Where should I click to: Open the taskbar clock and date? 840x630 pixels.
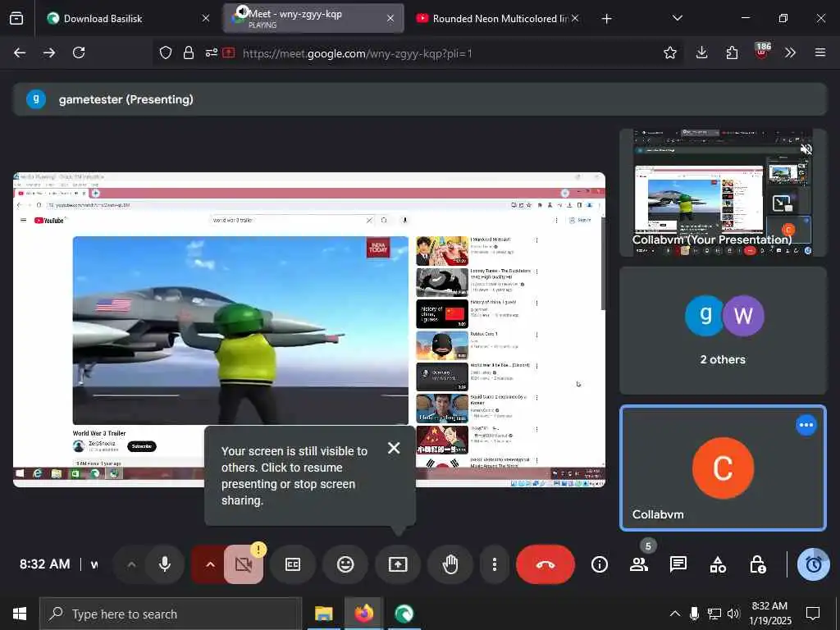coord(769,614)
